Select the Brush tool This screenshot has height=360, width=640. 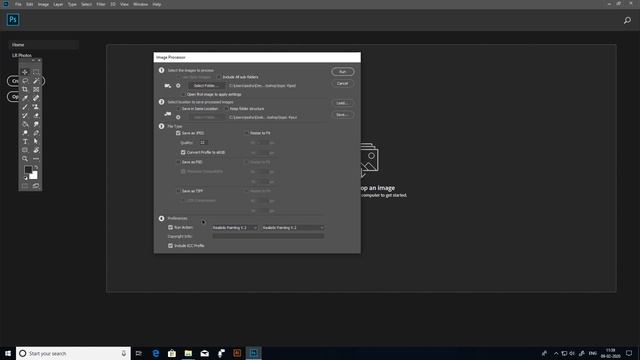(x=25, y=107)
